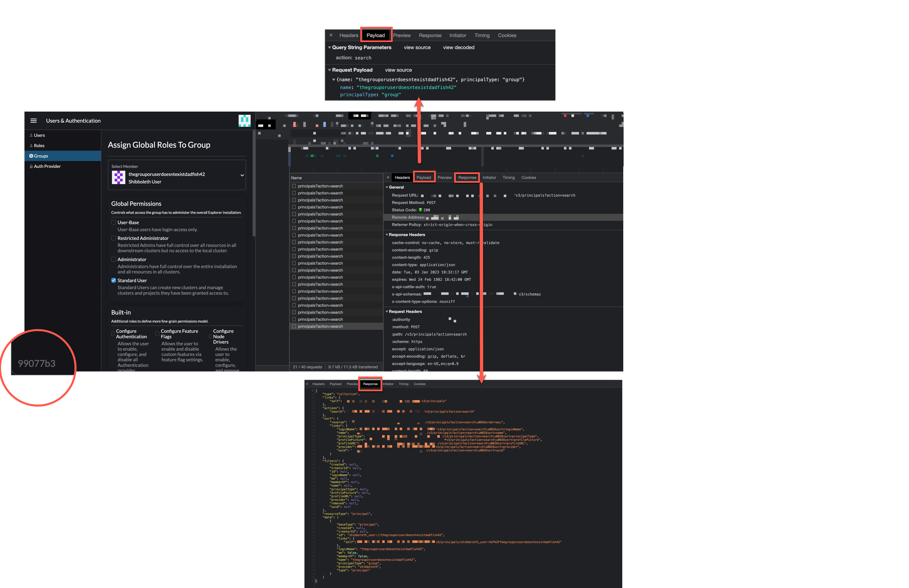Screen dimensions: 909x588
Task: Click the view decoded link
Action: 458,47
